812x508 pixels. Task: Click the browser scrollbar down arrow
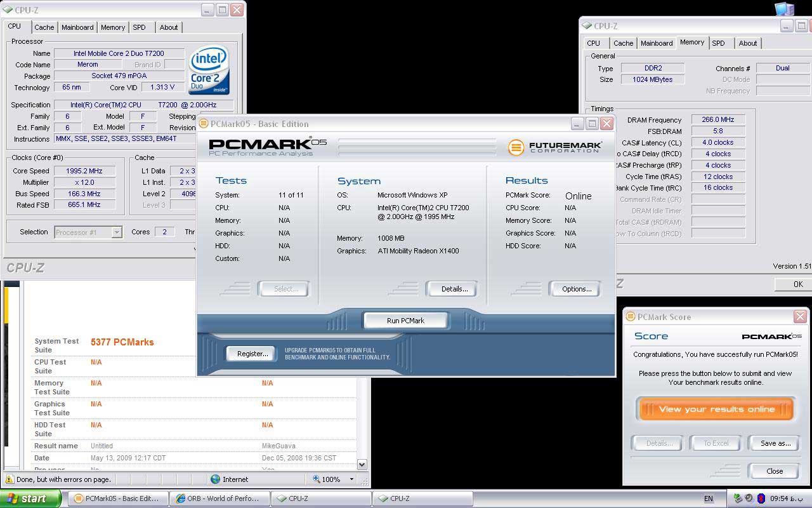point(362,464)
